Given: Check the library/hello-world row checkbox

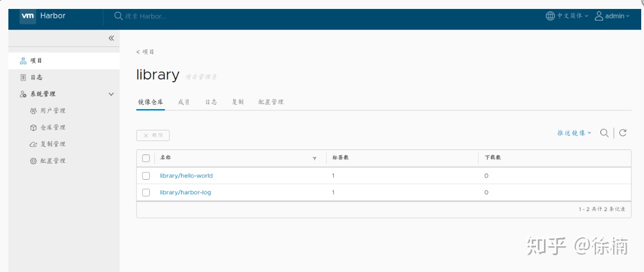Looking at the screenshot, I should coord(146,176).
